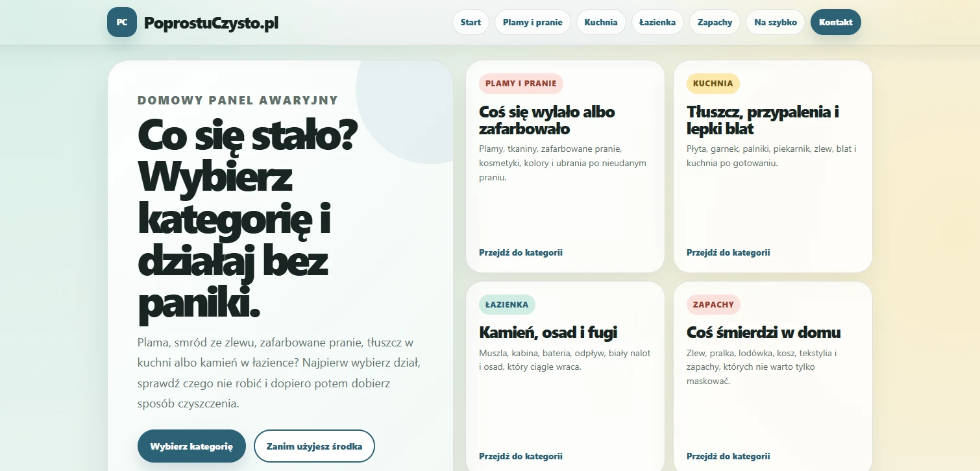Screen dimensions: 980x471
Task: Open card Coś śmierdzi w domu
Action: point(773,376)
